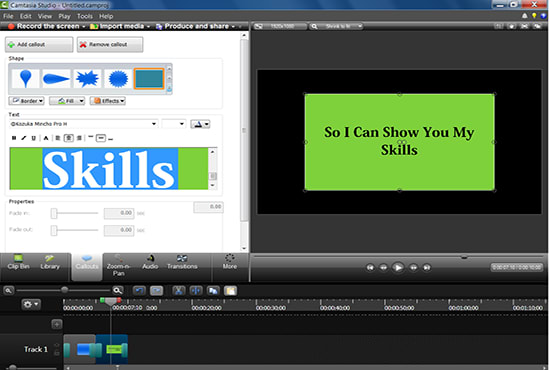Click the Fade in slider handle

pos(54,213)
